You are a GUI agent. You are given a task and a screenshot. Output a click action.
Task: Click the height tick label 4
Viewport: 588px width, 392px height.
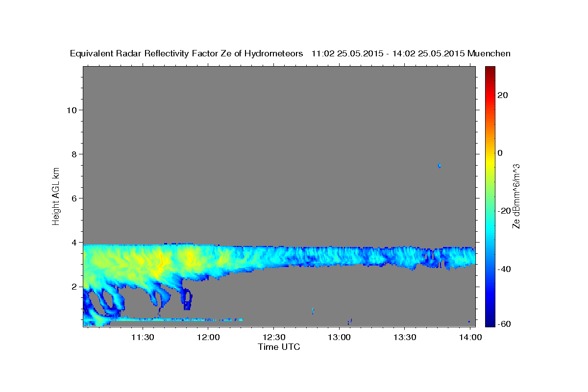click(x=74, y=242)
